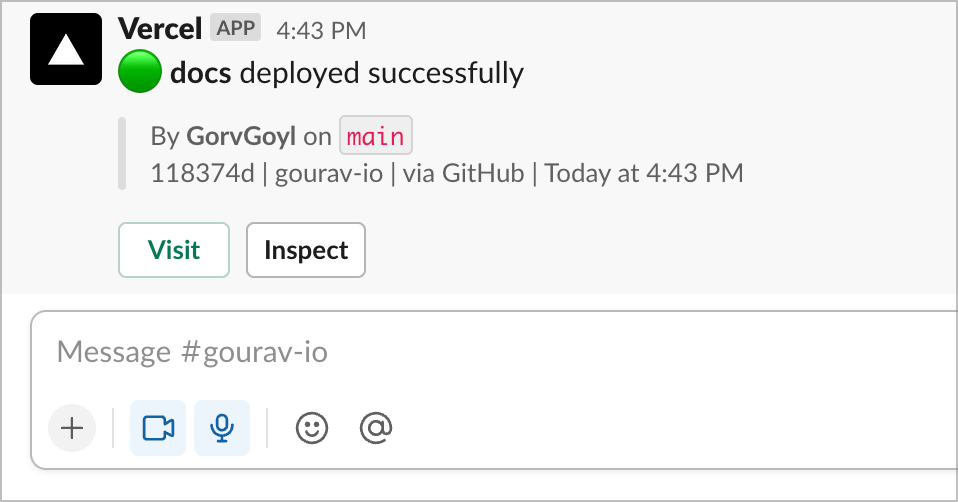This screenshot has height=502, width=958.
Task: Click the Visit button
Action: (174, 250)
